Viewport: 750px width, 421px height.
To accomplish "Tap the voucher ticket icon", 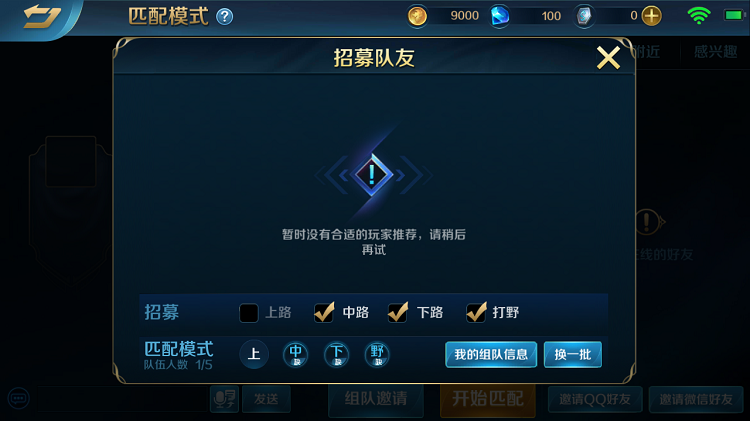I will point(584,16).
